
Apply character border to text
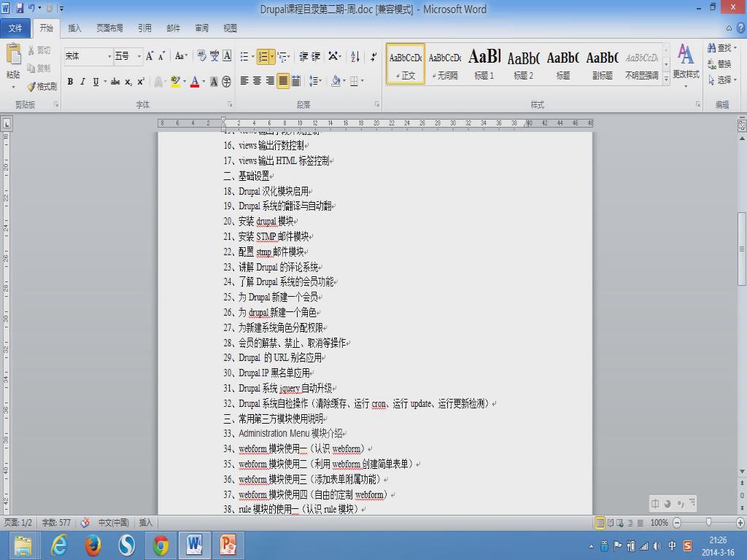(x=228, y=56)
